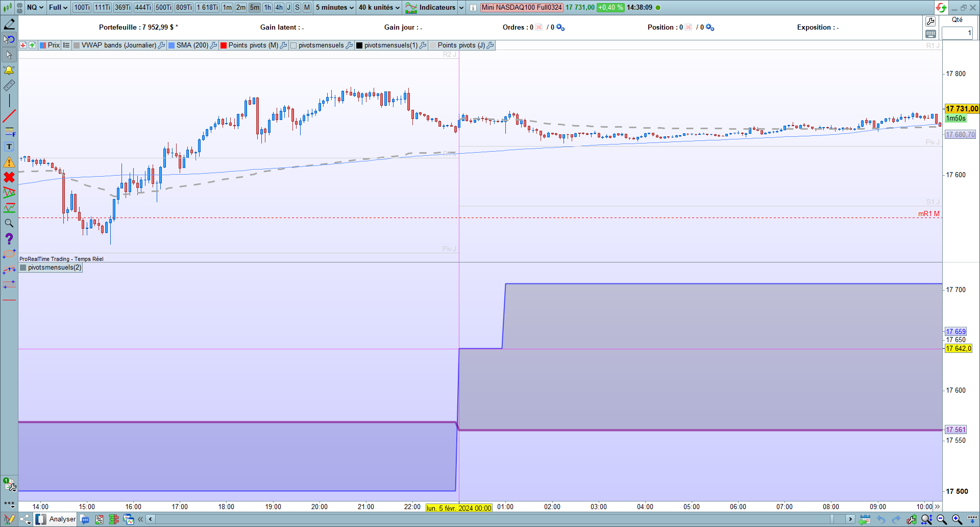
Task: Click the SMA (200) blue color swatch
Action: pyautogui.click(x=171, y=45)
